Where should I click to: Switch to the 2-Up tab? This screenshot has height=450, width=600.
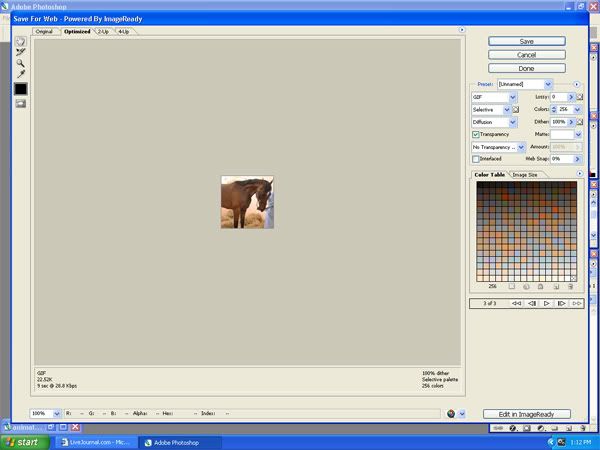tap(103, 32)
